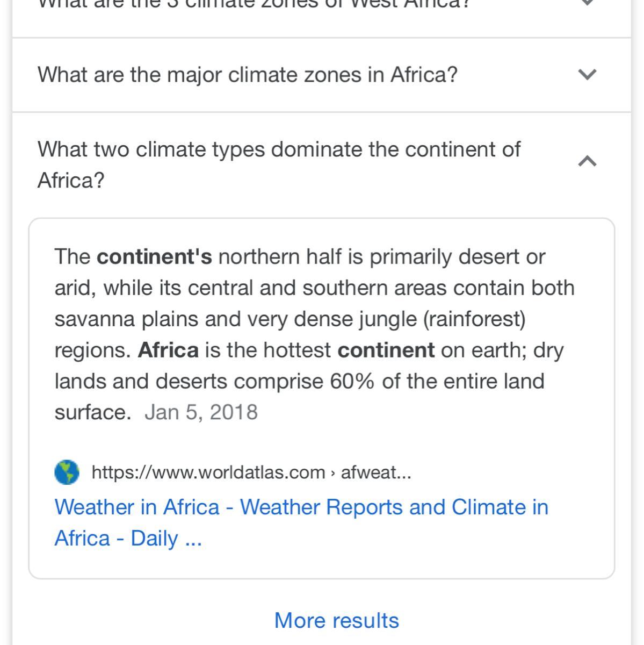Open the https://www.worldatlas.com URL text
The height and width of the screenshot is (645, 644).
pos(208,472)
